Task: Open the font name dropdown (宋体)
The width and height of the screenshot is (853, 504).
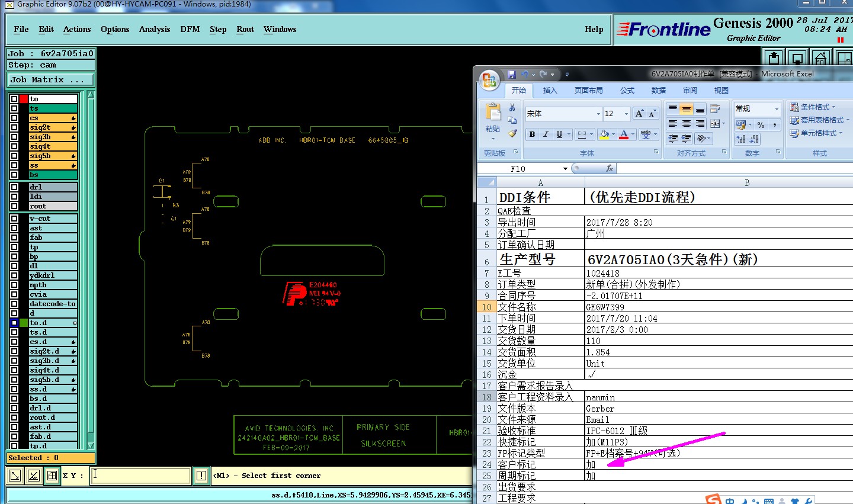Action: coord(598,114)
